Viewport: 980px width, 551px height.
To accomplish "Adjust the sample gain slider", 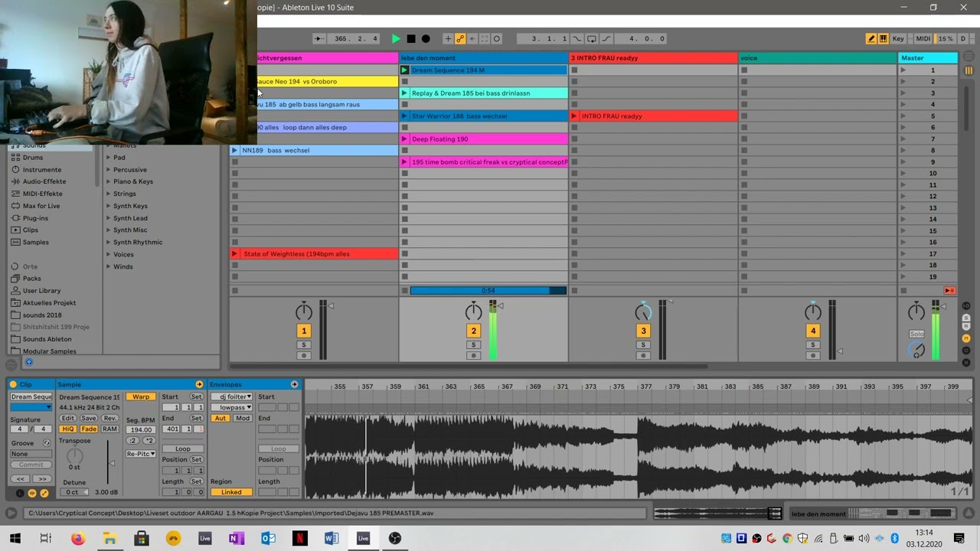I will click(x=112, y=462).
